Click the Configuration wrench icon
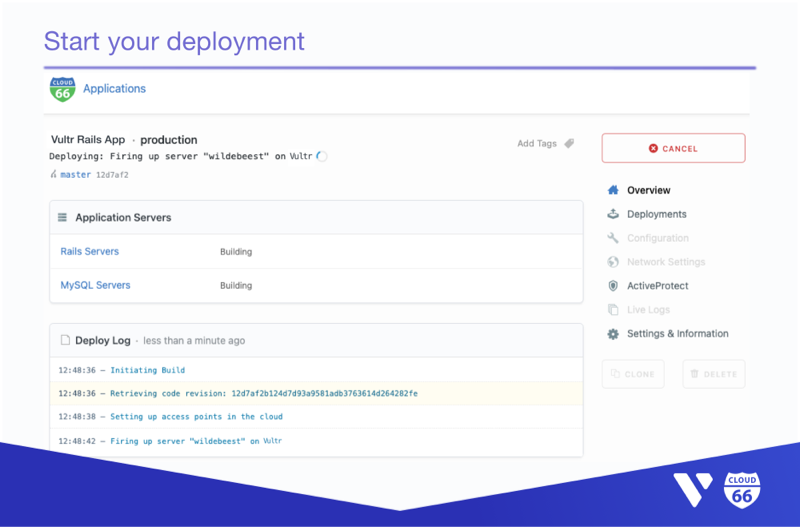The width and height of the screenshot is (800, 527). [x=613, y=238]
